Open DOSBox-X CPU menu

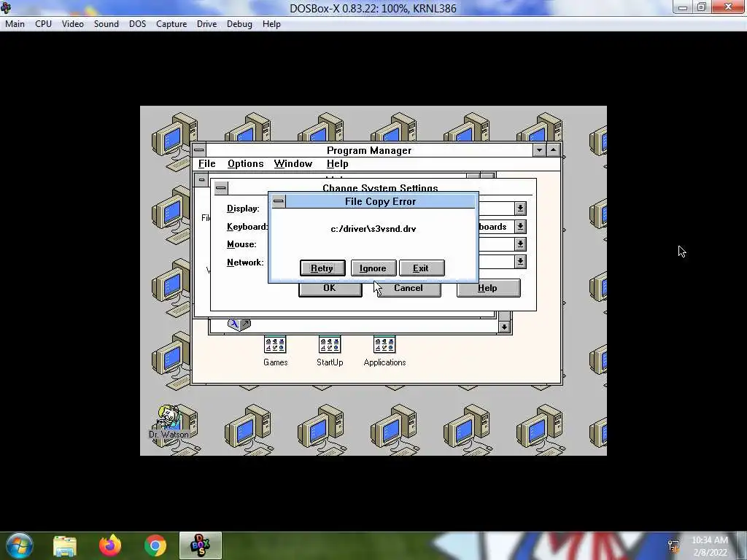coord(43,24)
